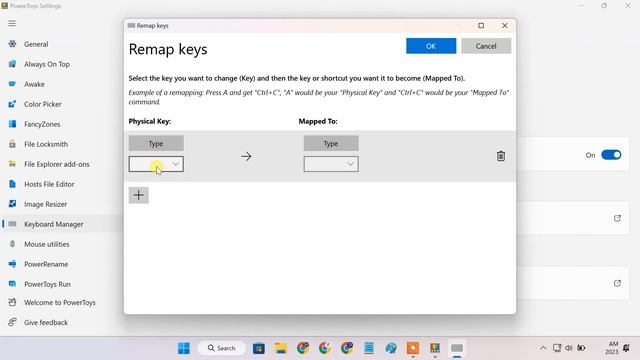Open the Notepad taskbar icon
The image size is (640, 360).
tap(369, 348)
